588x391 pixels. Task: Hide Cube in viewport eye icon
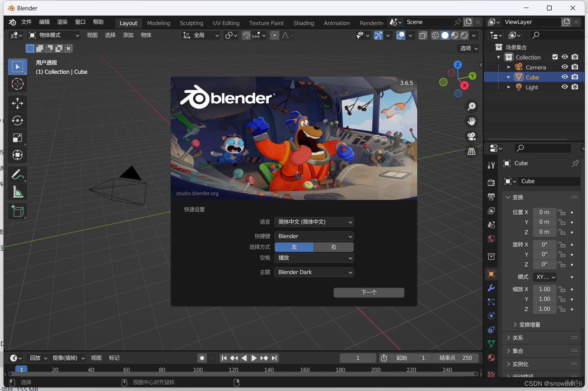pos(565,77)
